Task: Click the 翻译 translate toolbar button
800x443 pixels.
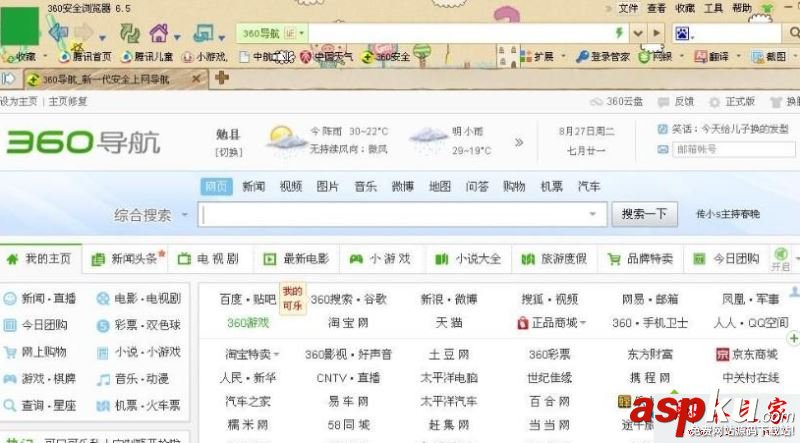Action: click(712, 57)
